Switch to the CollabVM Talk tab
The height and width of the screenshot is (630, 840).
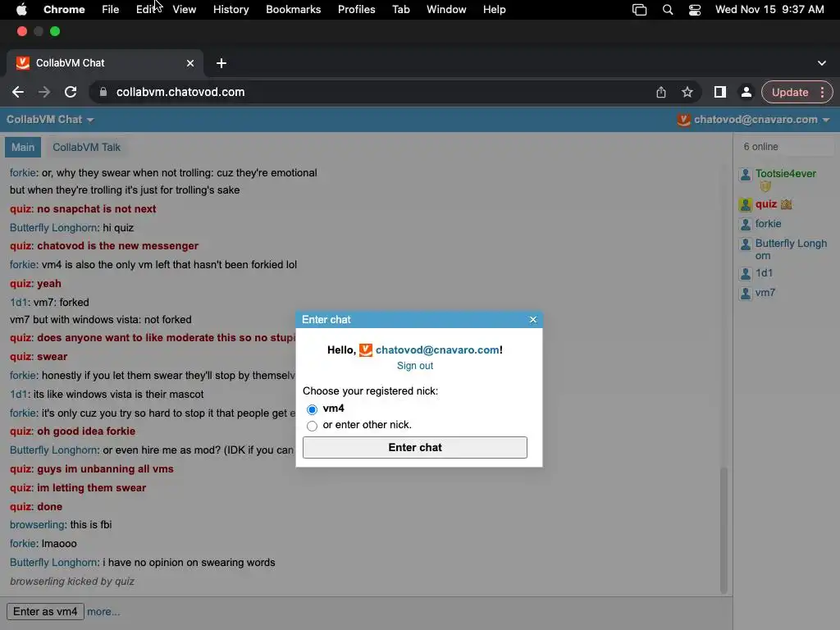point(86,148)
